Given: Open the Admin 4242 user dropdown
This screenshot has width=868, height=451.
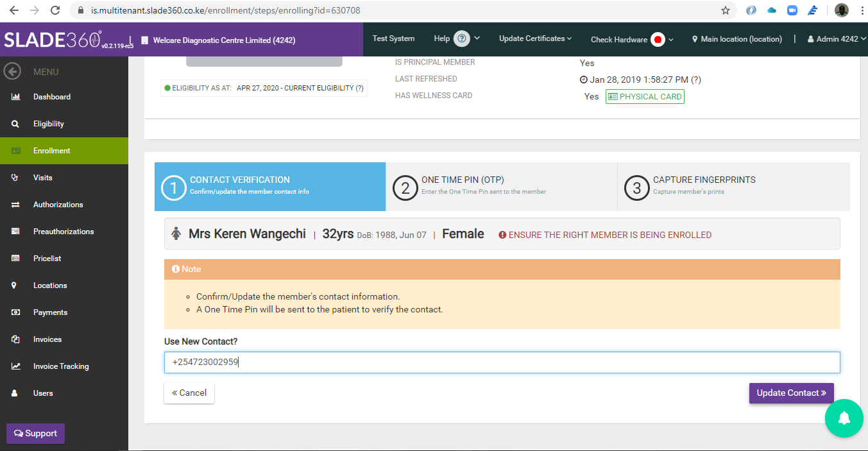Looking at the screenshot, I should 837,39.
